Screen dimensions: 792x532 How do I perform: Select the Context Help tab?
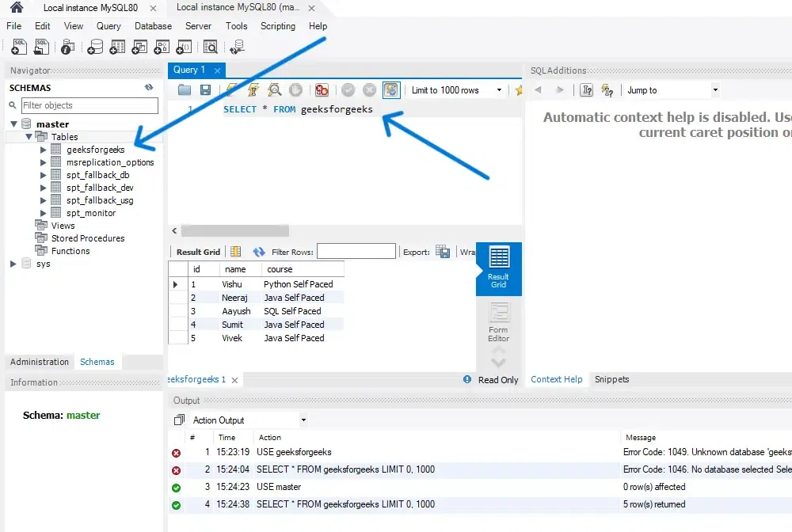557,379
